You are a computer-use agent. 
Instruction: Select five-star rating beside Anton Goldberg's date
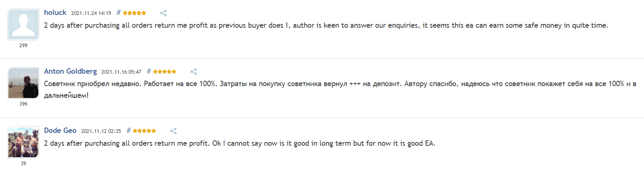(x=164, y=72)
